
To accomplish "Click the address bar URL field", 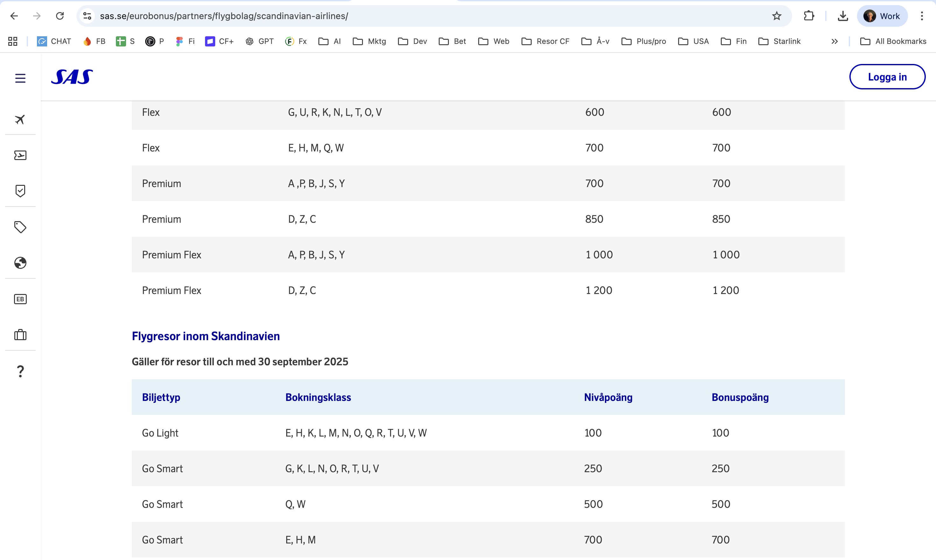I will click(415, 16).
